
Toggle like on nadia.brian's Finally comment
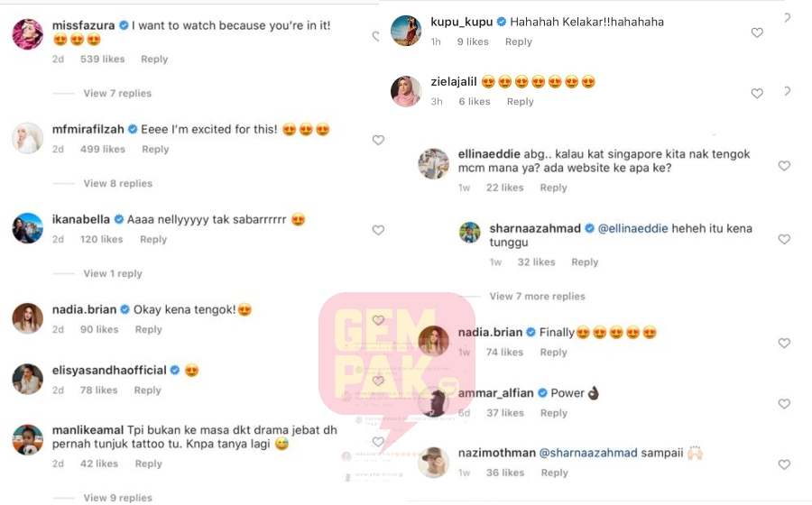click(x=784, y=343)
